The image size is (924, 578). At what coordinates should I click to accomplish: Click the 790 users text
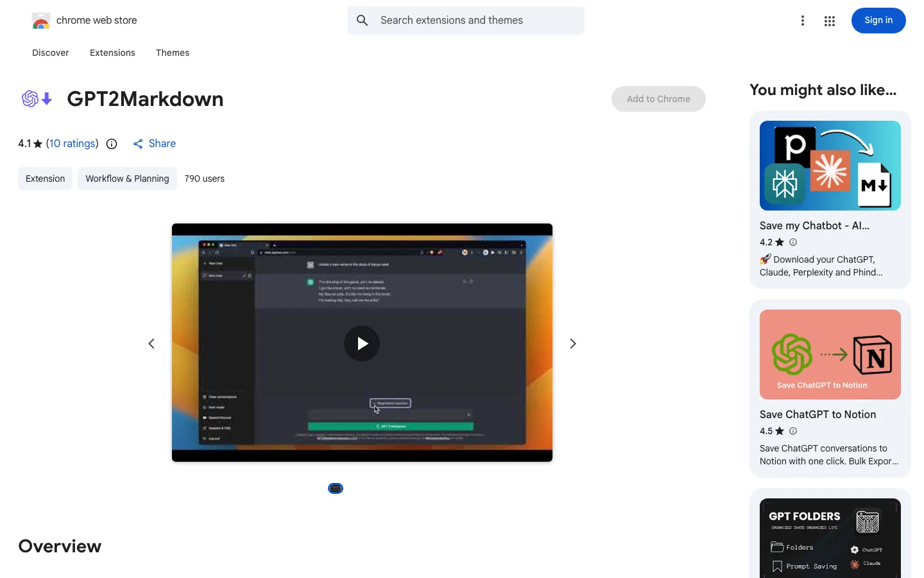click(204, 179)
